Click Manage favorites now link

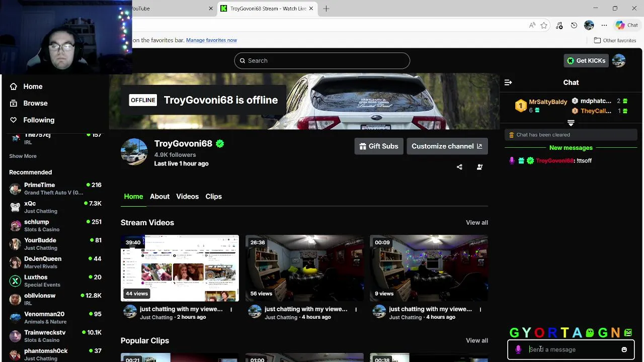211,40
